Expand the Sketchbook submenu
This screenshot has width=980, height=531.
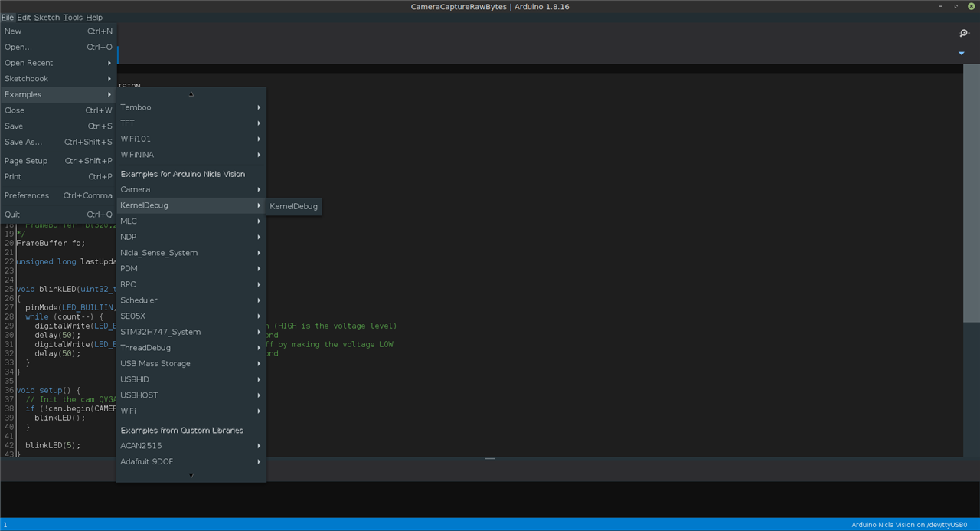pyautogui.click(x=58, y=79)
